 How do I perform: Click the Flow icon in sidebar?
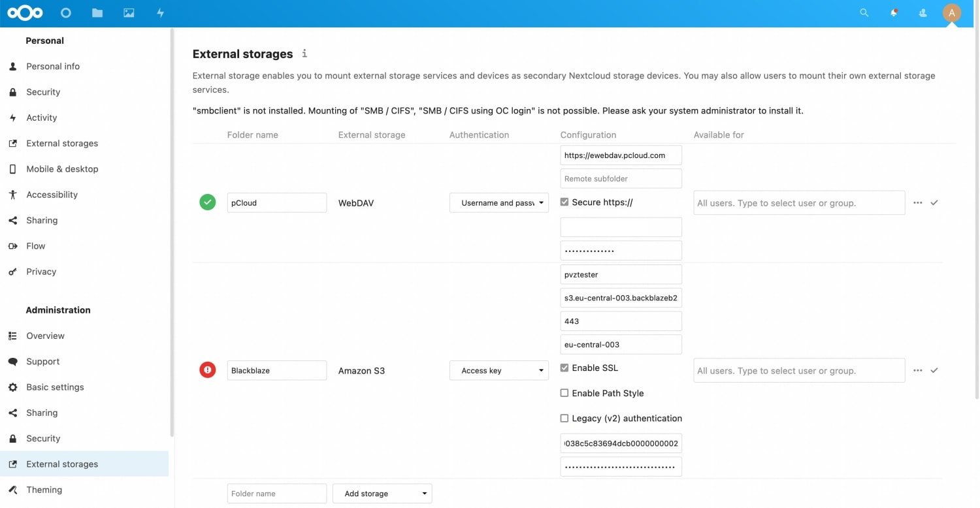pyautogui.click(x=12, y=246)
